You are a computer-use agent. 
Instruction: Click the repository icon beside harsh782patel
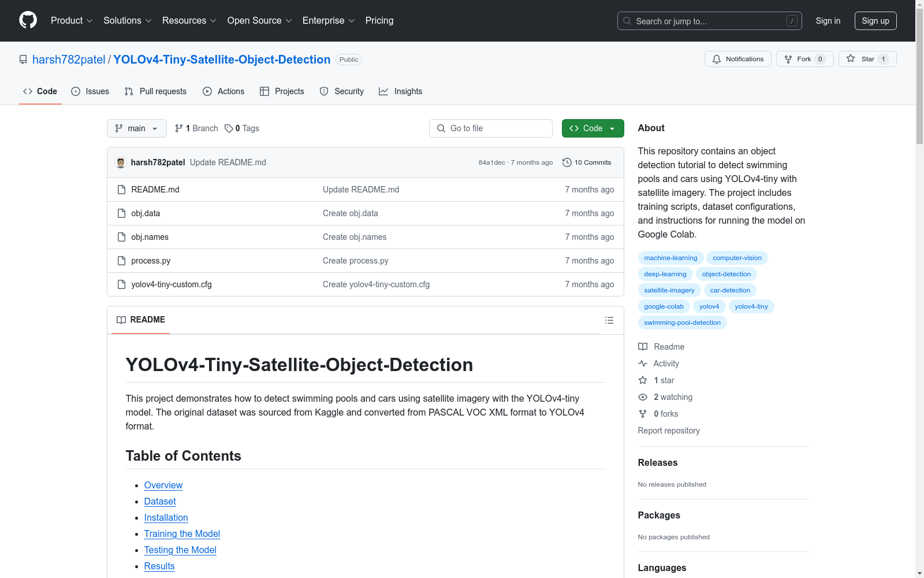pos(23,60)
